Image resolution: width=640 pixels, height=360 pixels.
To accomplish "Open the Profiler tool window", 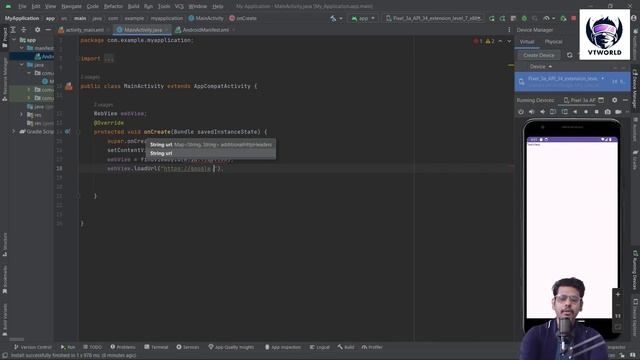I will [x=372, y=347].
